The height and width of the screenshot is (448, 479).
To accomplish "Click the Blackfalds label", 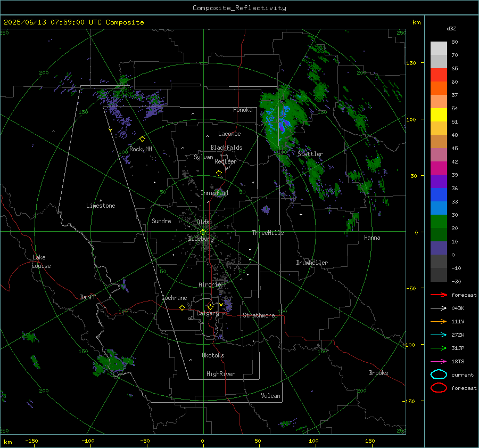I will click(226, 148).
